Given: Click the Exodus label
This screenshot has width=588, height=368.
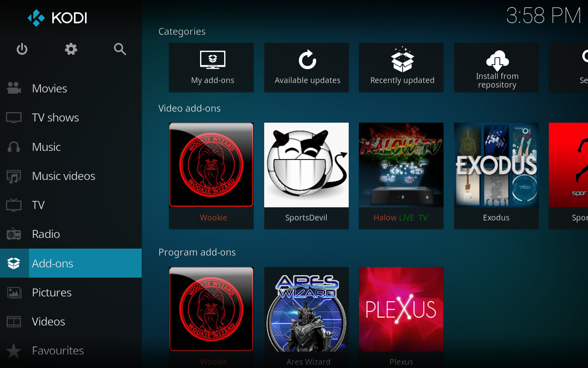Looking at the screenshot, I should coord(496,218).
